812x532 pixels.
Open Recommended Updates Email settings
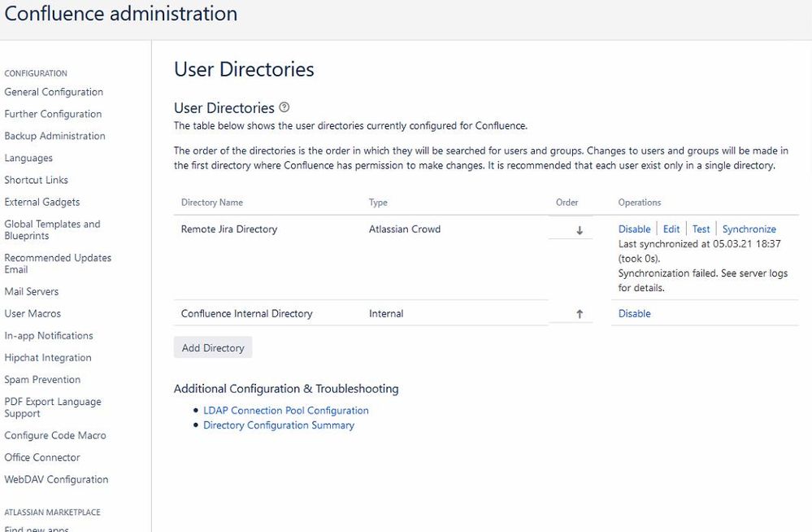58,264
